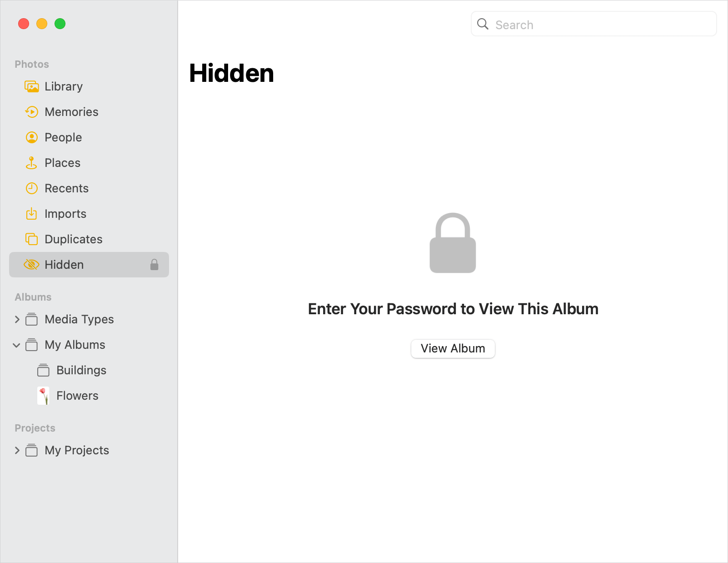Click the green zoom window control
Screen dimensions: 728x563
(60, 24)
